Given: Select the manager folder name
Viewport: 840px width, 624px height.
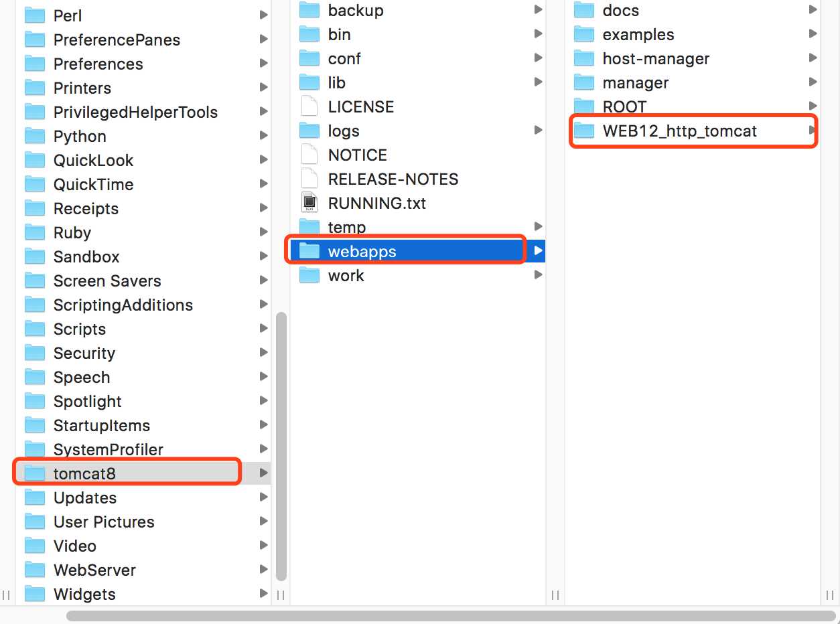Looking at the screenshot, I should (x=636, y=83).
